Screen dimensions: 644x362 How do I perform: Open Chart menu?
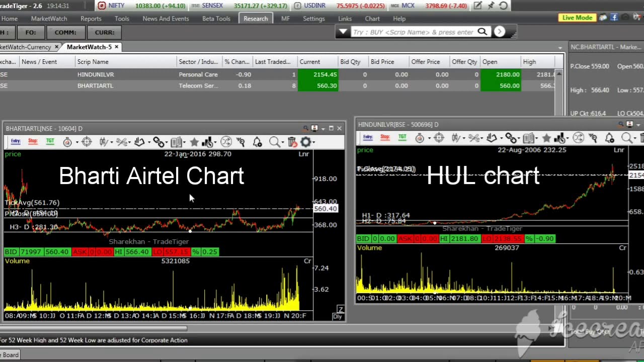point(372,19)
